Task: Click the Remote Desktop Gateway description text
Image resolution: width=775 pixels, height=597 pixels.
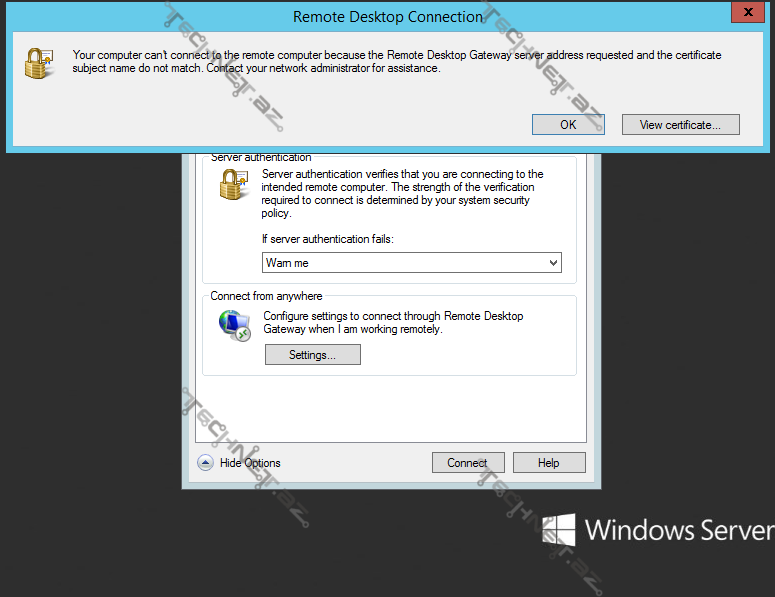Action: [x=393, y=322]
